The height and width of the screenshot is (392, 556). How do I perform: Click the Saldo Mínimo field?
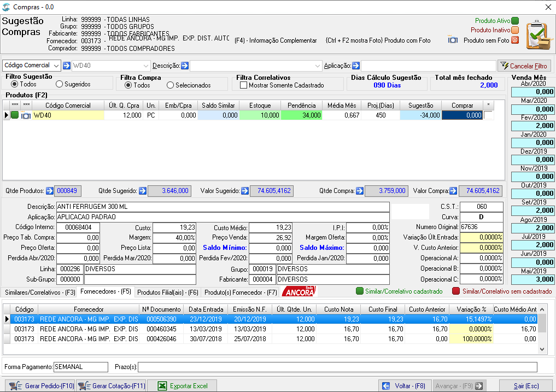[x=271, y=248]
